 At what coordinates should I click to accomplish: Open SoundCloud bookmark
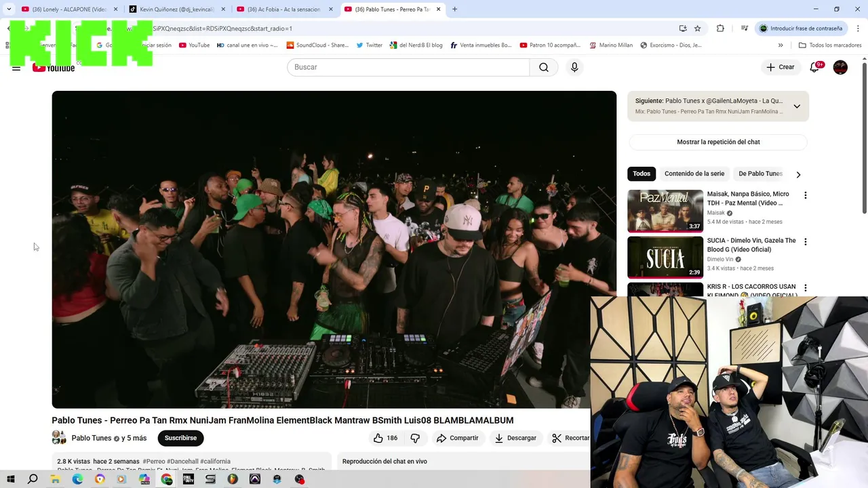point(317,45)
